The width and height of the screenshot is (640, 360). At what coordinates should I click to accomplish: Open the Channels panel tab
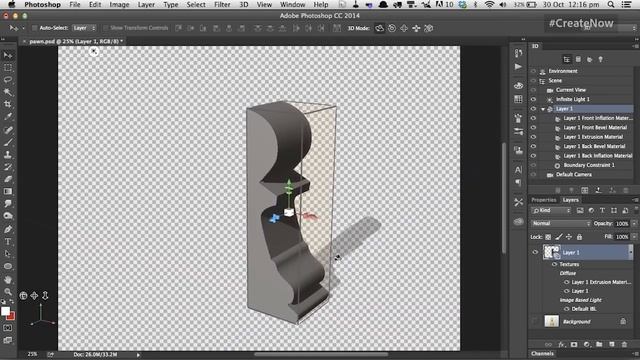(542, 353)
